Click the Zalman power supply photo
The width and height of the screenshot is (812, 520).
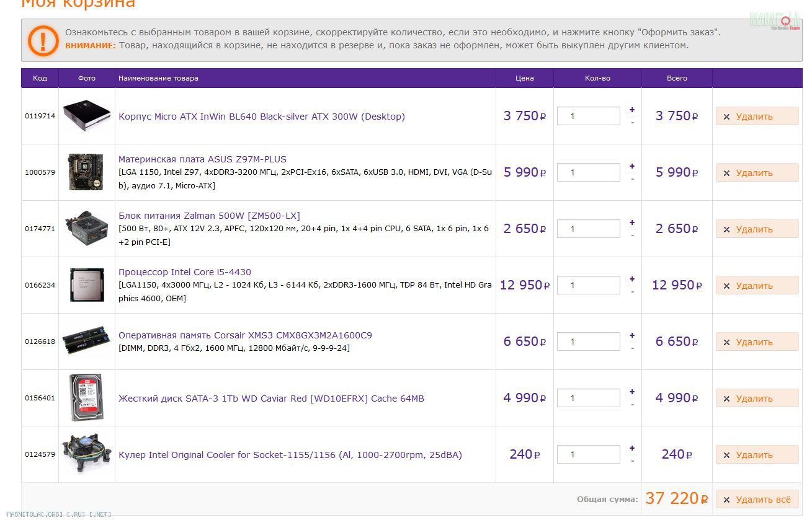[x=87, y=228]
